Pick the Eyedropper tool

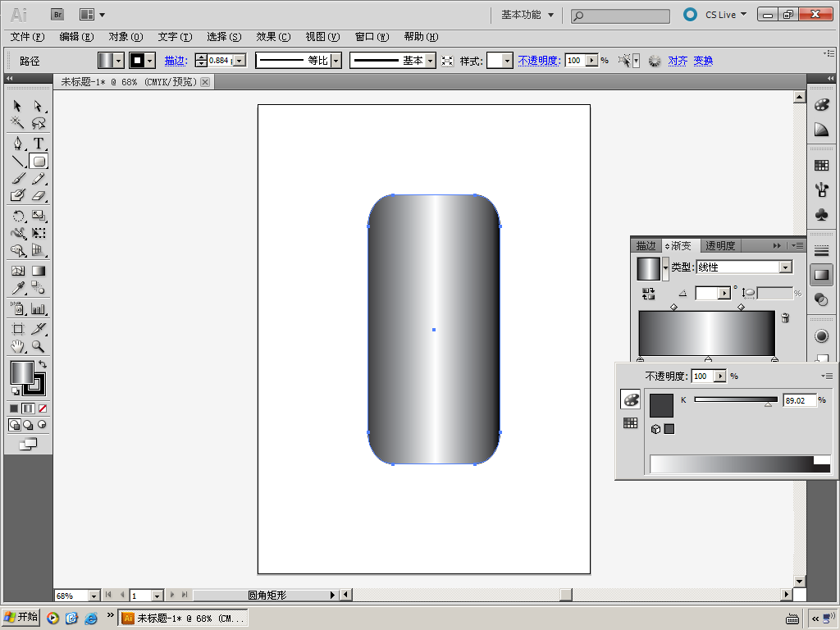pyautogui.click(x=17, y=288)
